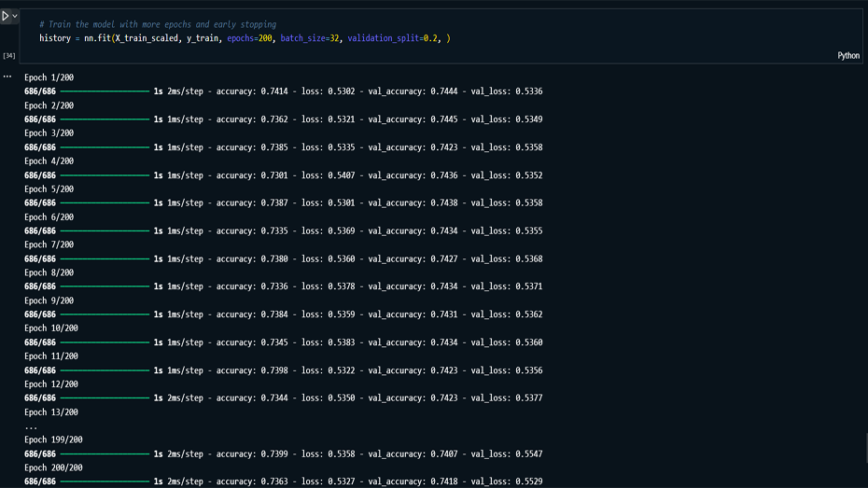The width and height of the screenshot is (868, 488).
Task: Open the run options dropdown arrow
Action: (15, 16)
